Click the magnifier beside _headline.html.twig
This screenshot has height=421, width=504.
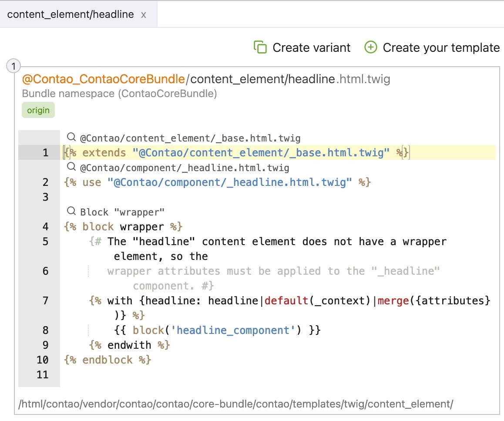(x=71, y=167)
